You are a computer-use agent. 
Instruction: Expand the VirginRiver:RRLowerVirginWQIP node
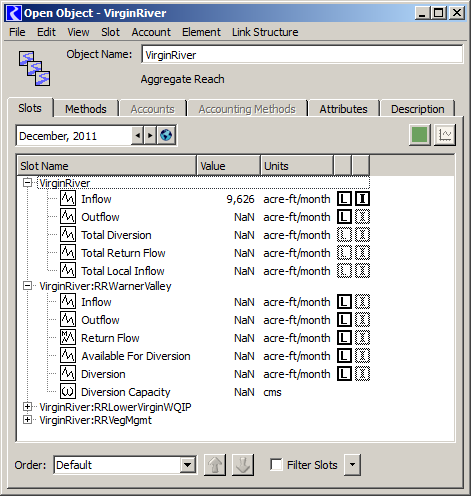pyautogui.click(x=28, y=407)
